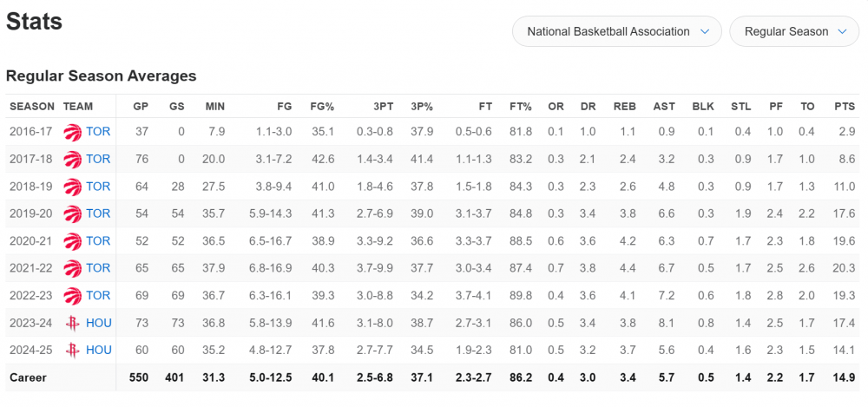
Task: Click the Career totals row label
Action: 28,378
